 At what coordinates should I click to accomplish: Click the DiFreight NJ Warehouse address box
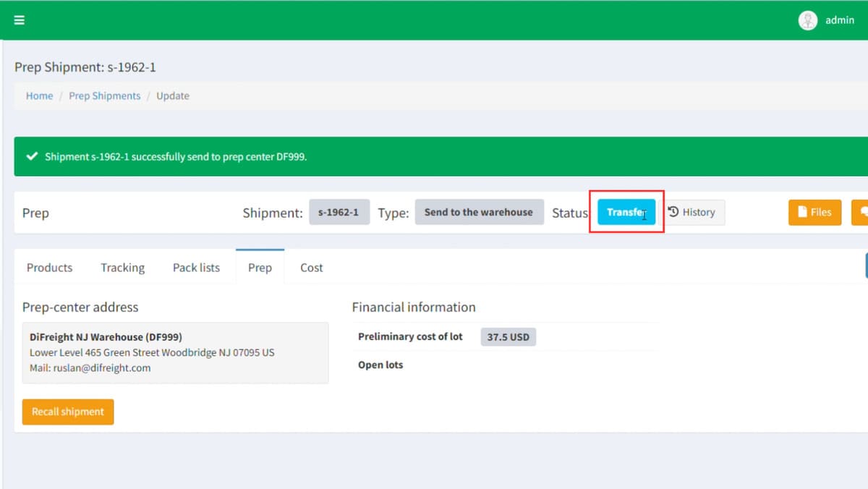(175, 352)
